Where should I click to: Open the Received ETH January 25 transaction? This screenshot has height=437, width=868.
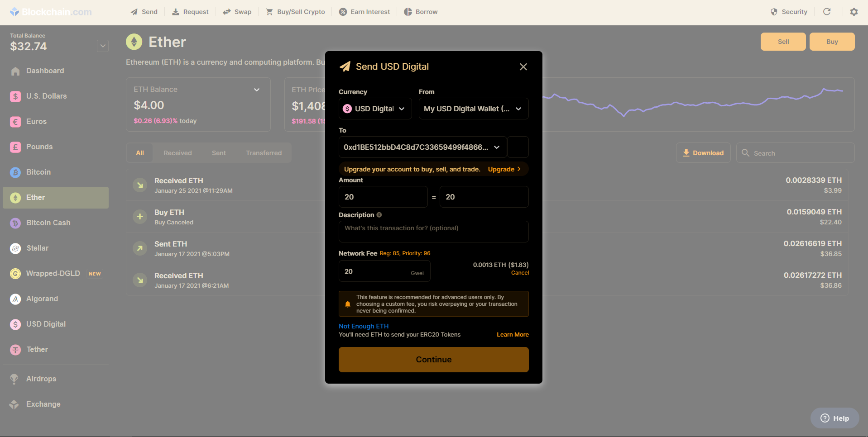(x=487, y=185)
